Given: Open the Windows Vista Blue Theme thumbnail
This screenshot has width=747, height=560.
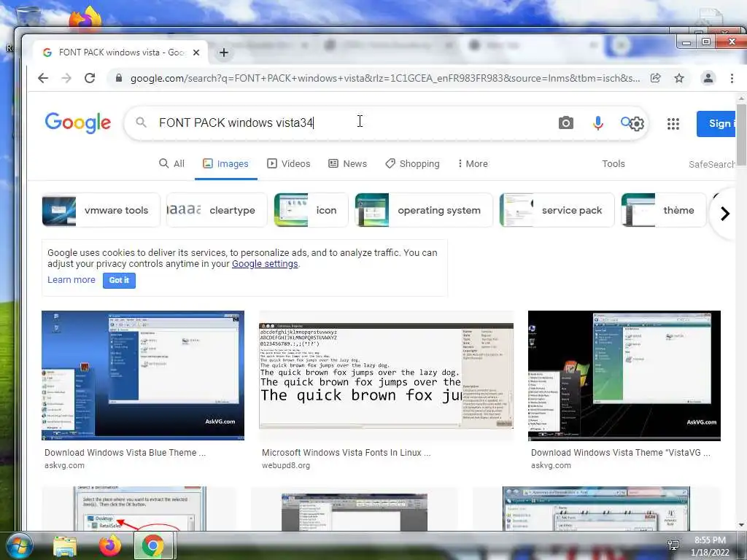Looking at the screenshot, I should 143,376.
